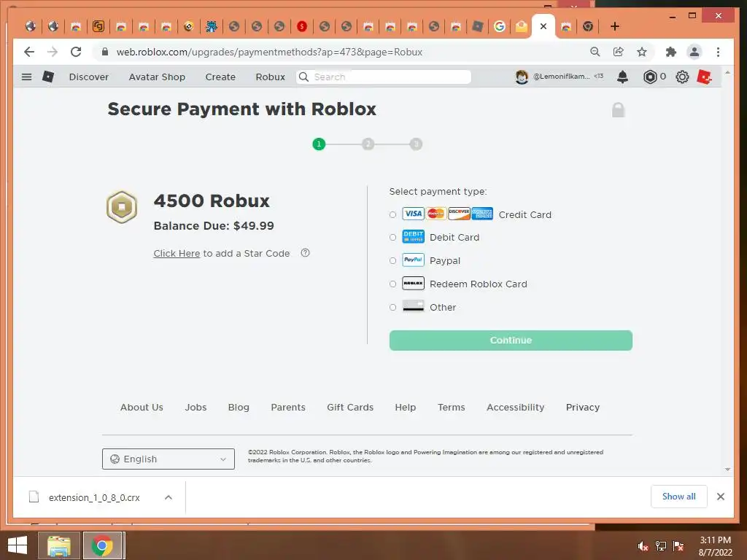Open the Roblox hamburger sidebar menu

27,77
